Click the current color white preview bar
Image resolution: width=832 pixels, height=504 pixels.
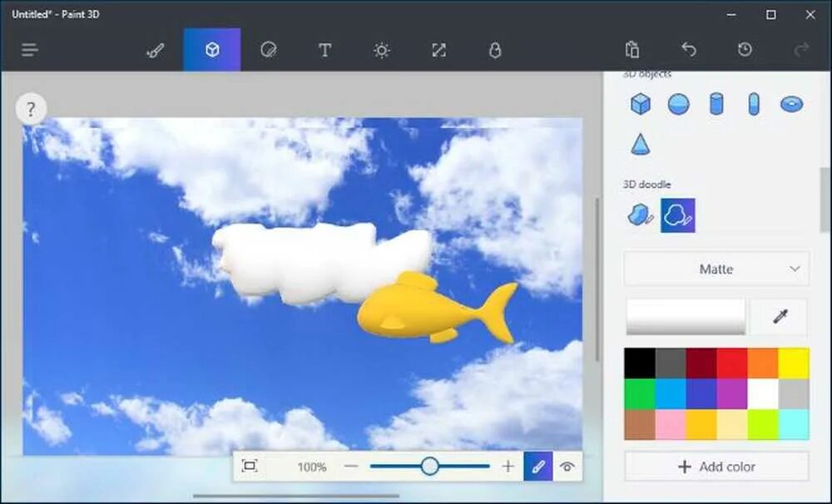click(686, 317)
